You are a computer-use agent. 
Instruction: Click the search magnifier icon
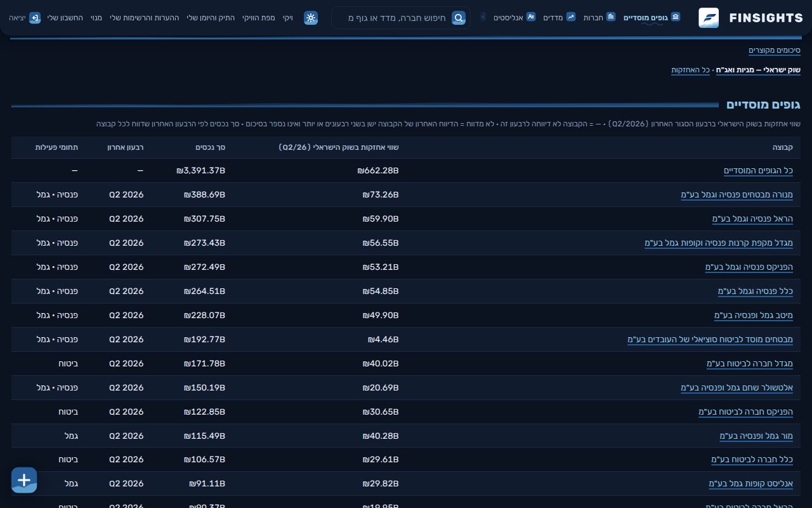[x=459, y=18]
